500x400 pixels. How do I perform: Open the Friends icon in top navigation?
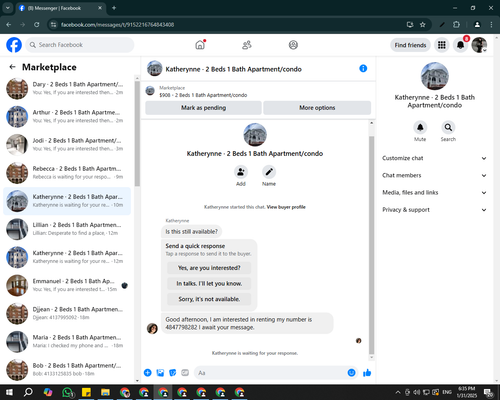click(x=247, y=45)
